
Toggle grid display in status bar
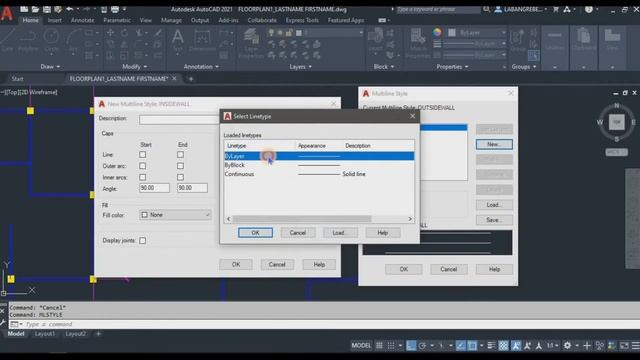click(x=379, y=346)
